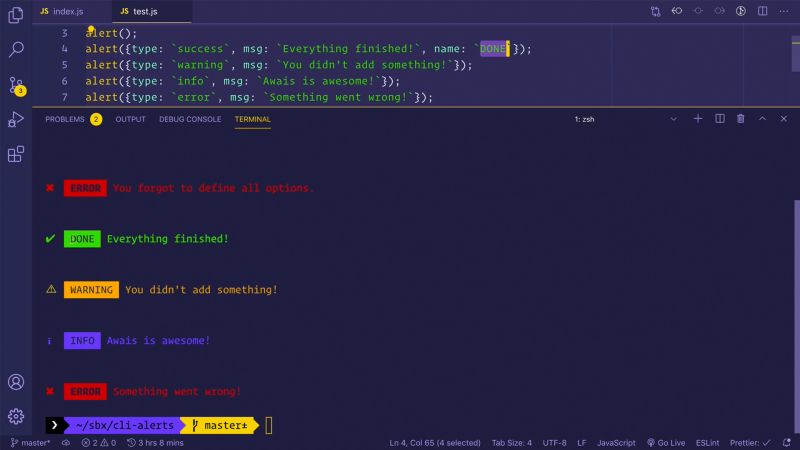Image resolution: width=800 pixels, height=450 pixels.
Task: Kill the terminal with trash icon
Action: coord(740,119)
